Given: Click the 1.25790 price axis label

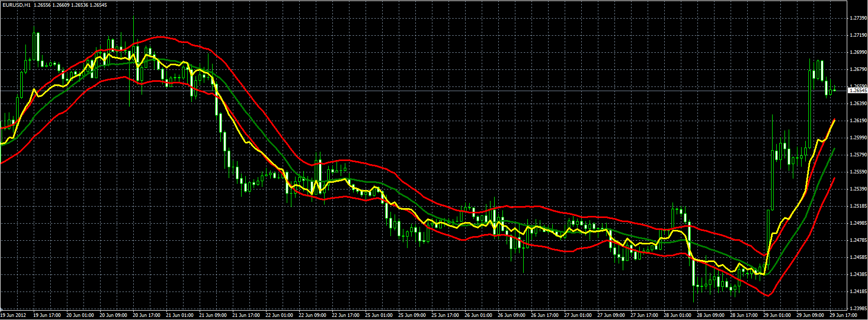Looking at the screenshot, I should click(x=859, y=155).
